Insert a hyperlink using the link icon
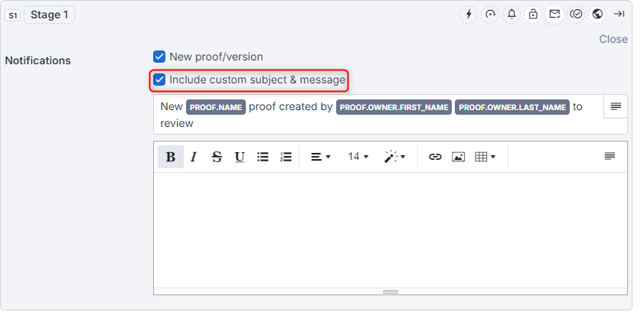644x322 pixels. coord(435,157)
